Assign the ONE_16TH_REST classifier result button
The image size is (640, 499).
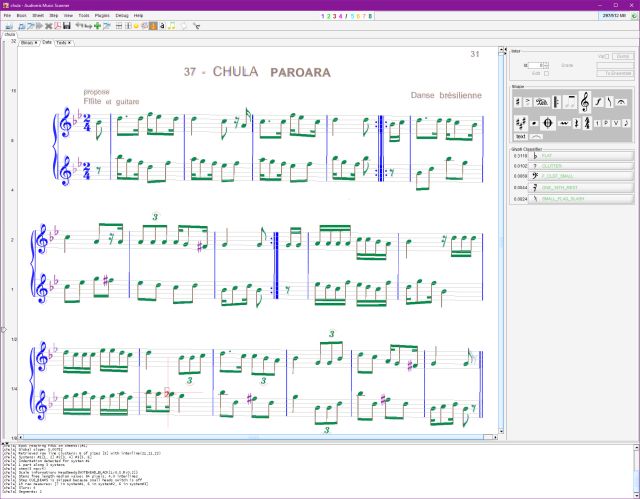pyautogui.click(x=581, y=188)
